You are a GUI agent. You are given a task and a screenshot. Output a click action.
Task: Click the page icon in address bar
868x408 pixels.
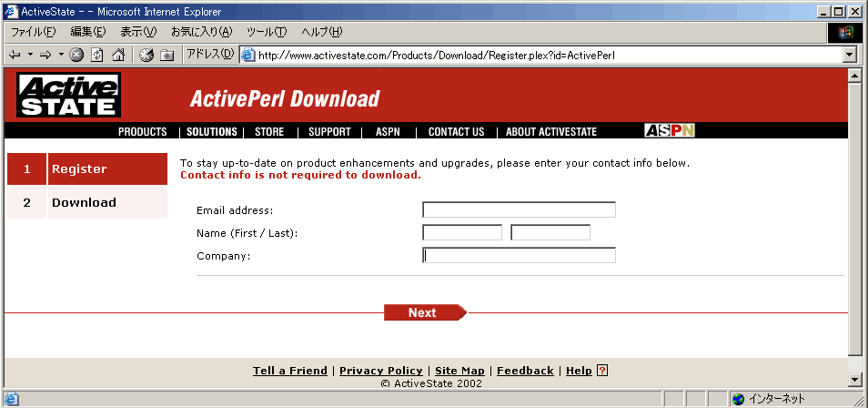pyautogui.click(x=248, y=55)
